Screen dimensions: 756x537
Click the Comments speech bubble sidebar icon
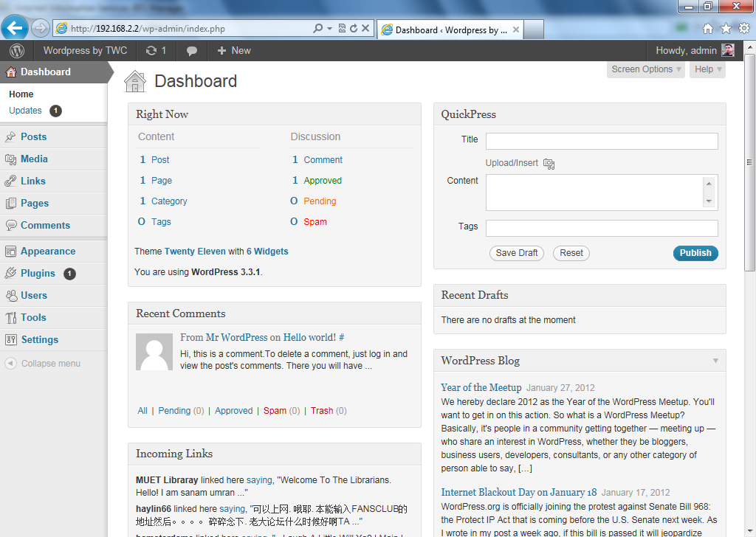coord(10,225)
